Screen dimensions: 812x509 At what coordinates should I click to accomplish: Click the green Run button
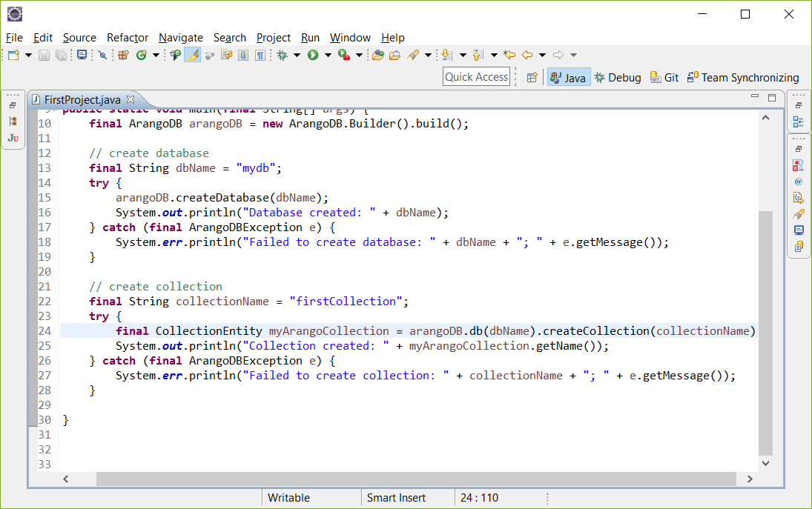(313, 55)
